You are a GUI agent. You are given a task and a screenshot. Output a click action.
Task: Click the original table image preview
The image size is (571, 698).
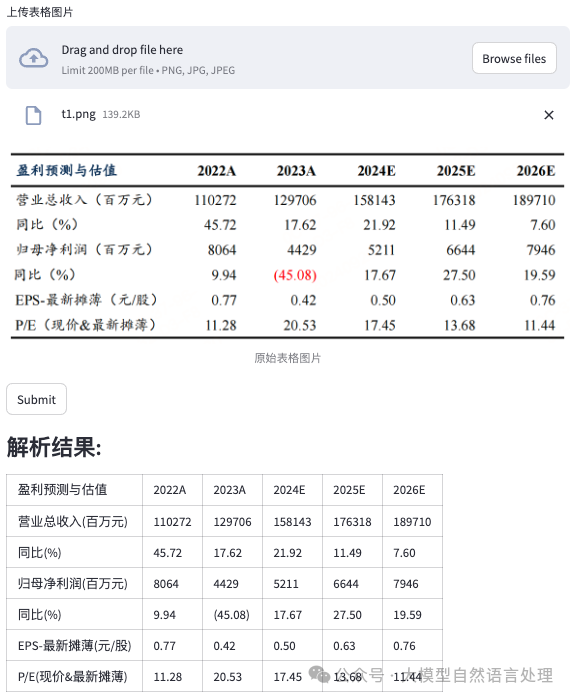pos(288,246)
